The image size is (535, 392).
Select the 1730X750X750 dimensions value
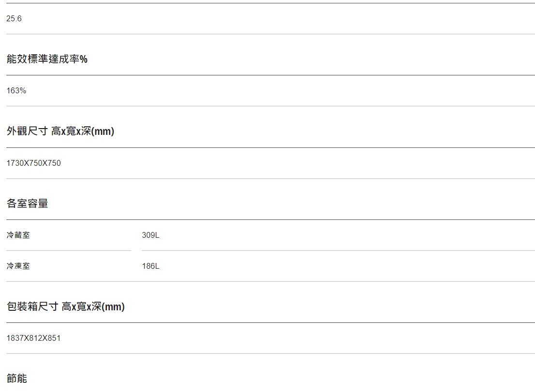[34, 163]
